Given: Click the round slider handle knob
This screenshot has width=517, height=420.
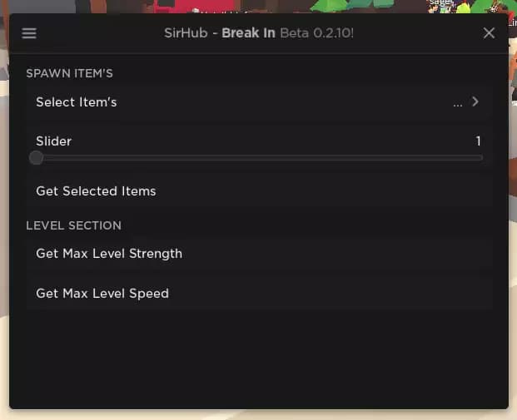Looking at the screenshot, I should coord(37,158).
